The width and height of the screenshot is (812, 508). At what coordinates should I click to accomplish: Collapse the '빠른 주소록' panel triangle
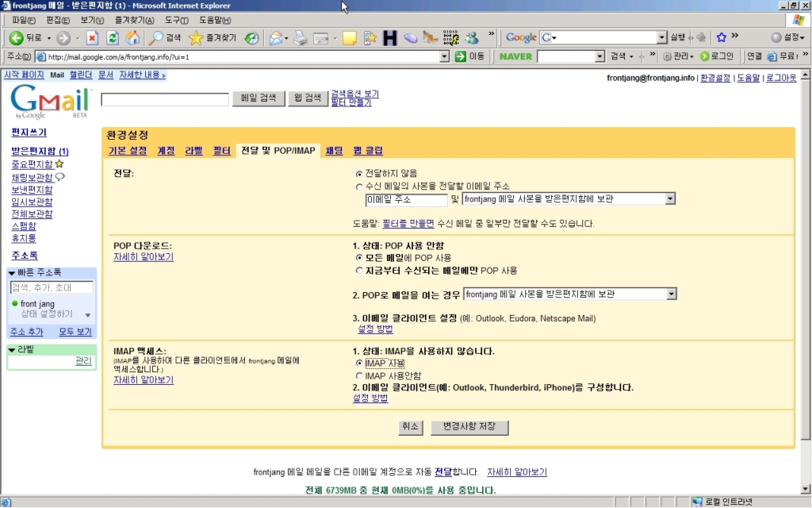click(11, 273)
